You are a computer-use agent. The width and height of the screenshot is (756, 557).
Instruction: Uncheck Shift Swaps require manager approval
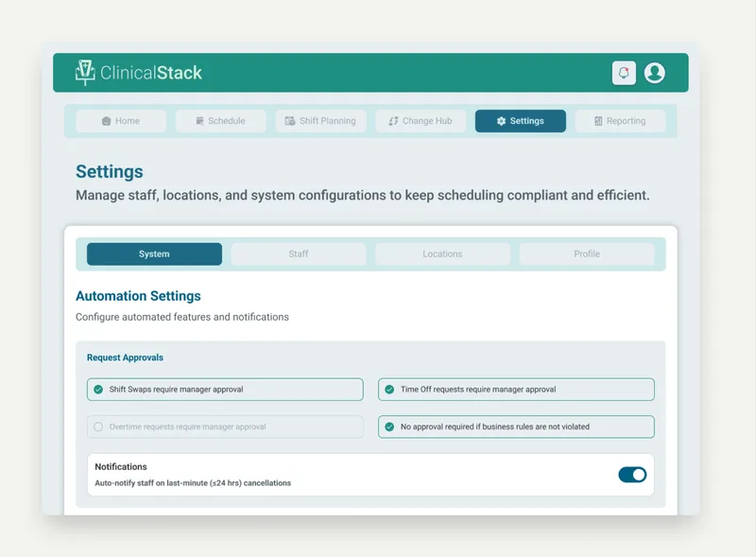tap(98, 390)
